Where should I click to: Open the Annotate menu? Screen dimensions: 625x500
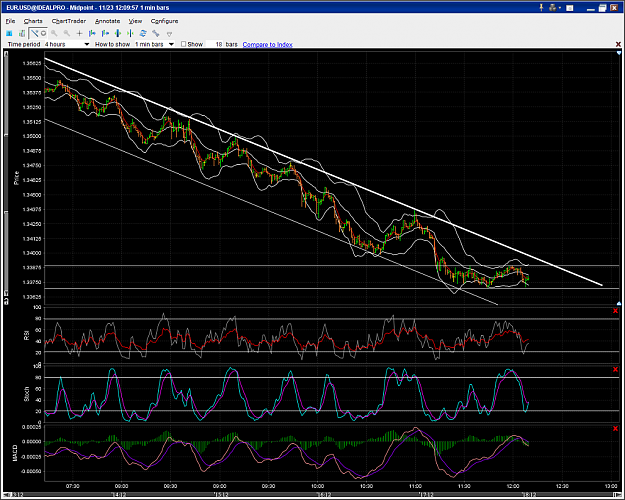pyautogui.click(x=107, y=21)
